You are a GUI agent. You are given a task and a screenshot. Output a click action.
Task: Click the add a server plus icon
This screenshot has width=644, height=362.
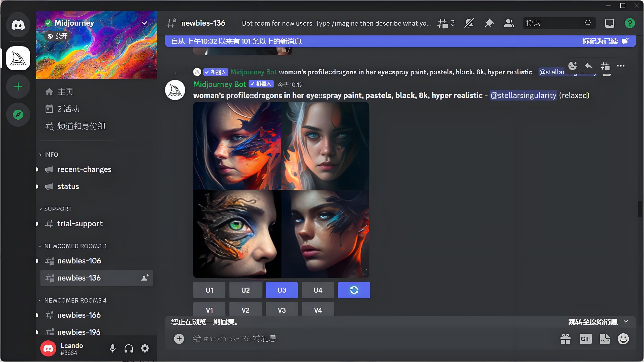[18, 87]
